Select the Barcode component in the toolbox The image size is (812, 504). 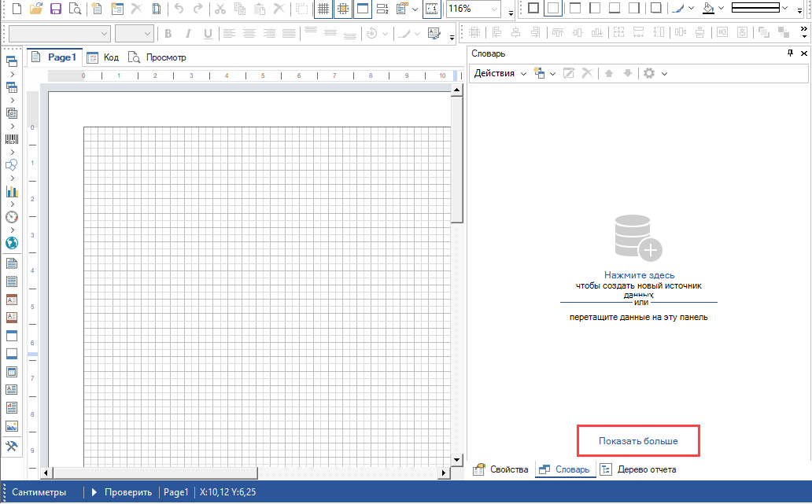(x=11, y=139)
